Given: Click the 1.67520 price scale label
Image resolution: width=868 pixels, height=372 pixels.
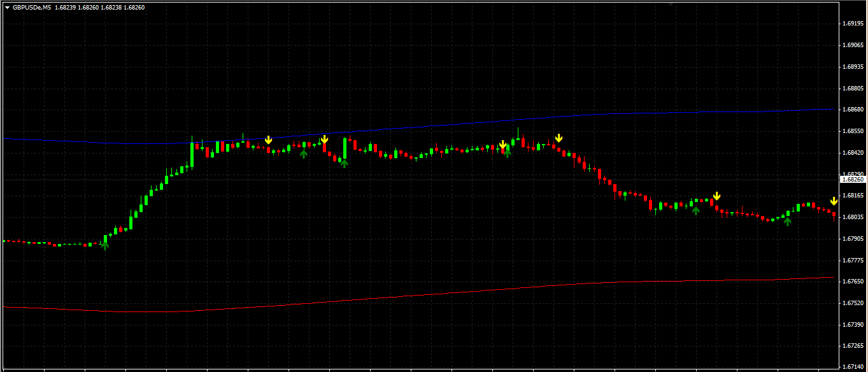Looking at the screenshot, I should [x=852, y=303].
